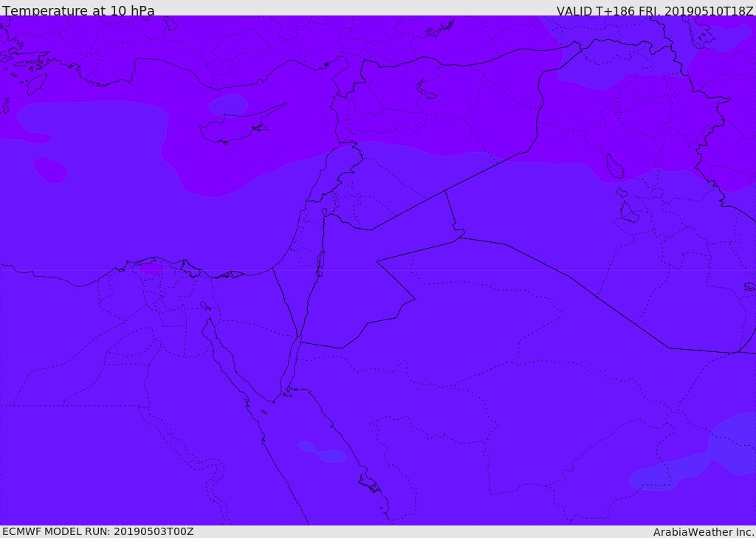Click the light blue patch in Red Sea
This screenshot has height=538, width=756.
323,452
